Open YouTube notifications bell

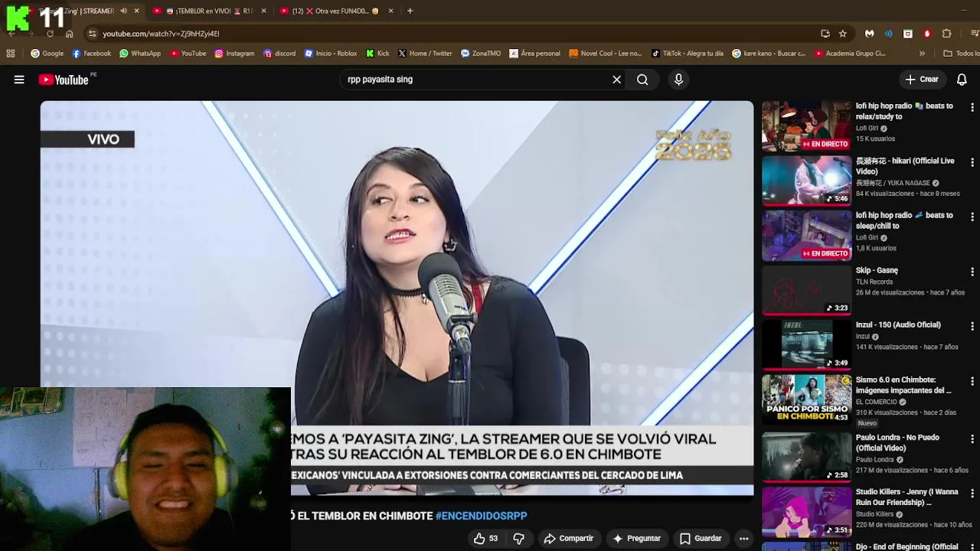click(x=962, y=80)
